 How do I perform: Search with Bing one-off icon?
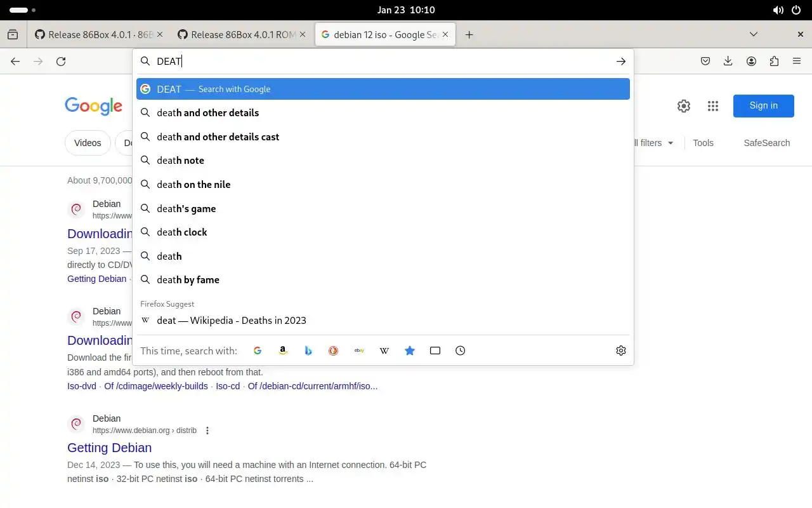coord(308,351)
